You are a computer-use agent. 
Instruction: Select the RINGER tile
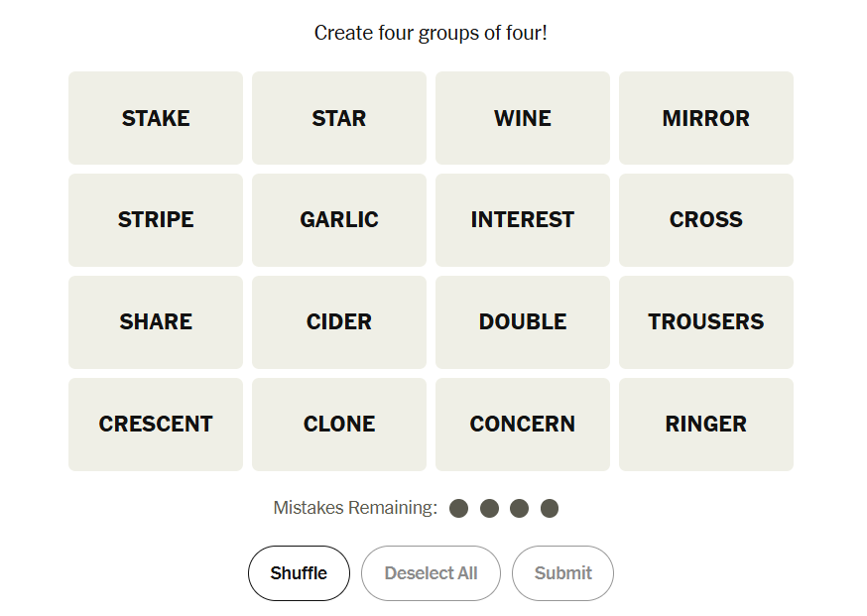point(706,425)
